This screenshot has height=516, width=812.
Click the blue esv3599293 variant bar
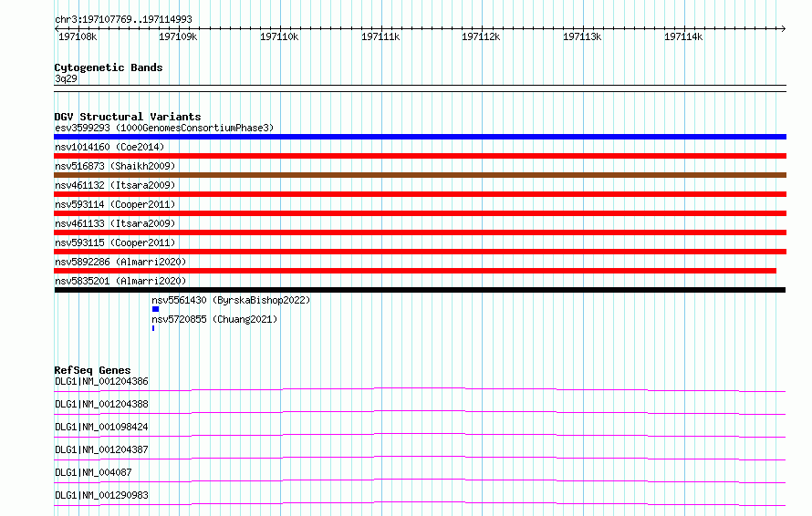420,137
